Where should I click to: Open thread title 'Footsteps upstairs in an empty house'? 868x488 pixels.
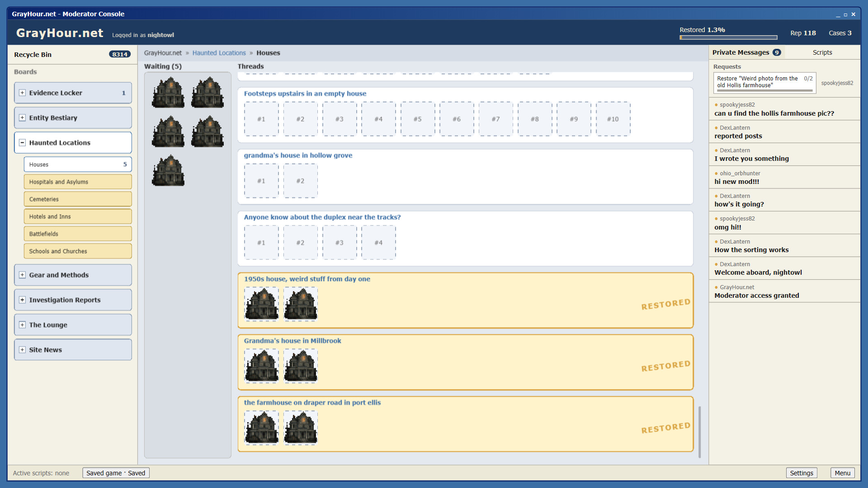[305, 94]
